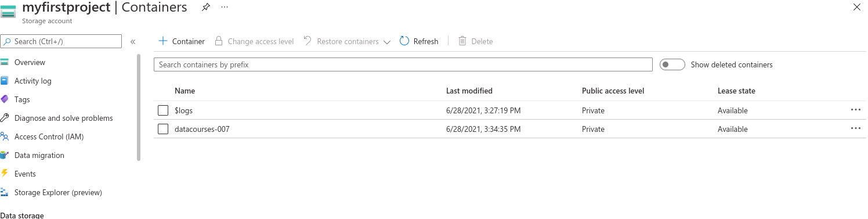
Task: Check the datacourses-007 container checkbox
Action: tap(163, 129)
